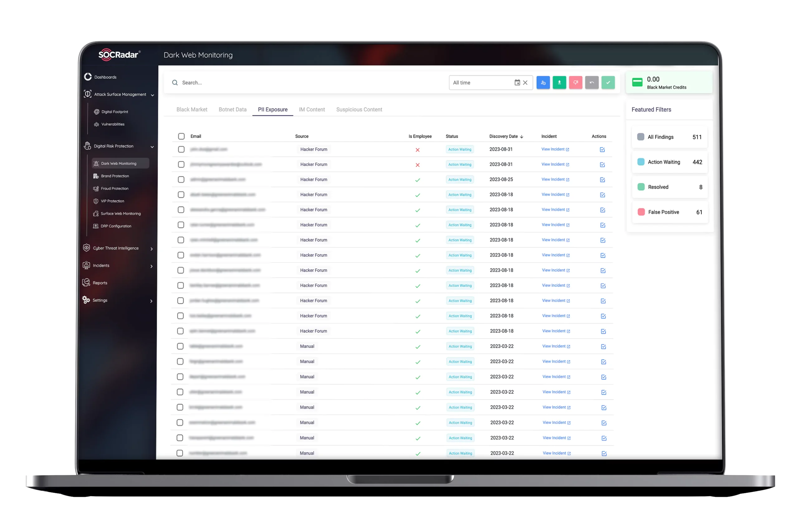Click the green download export icon
This screenshot has height=532, width=798.
click(x=559, y=83)
